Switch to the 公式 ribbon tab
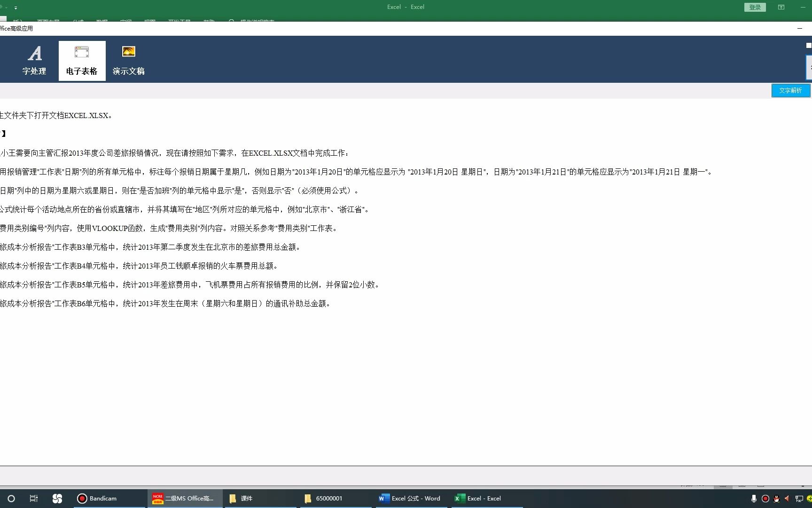The height and width of the screenshot is (508, 812). pyautogui.click(x=78, y=21)
